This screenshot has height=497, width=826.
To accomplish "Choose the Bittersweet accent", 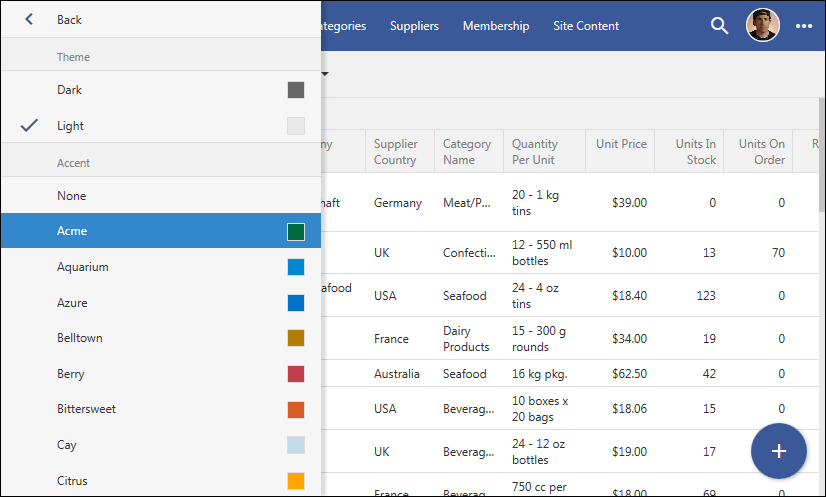I will pyautogui.click(x=161, y=409).
